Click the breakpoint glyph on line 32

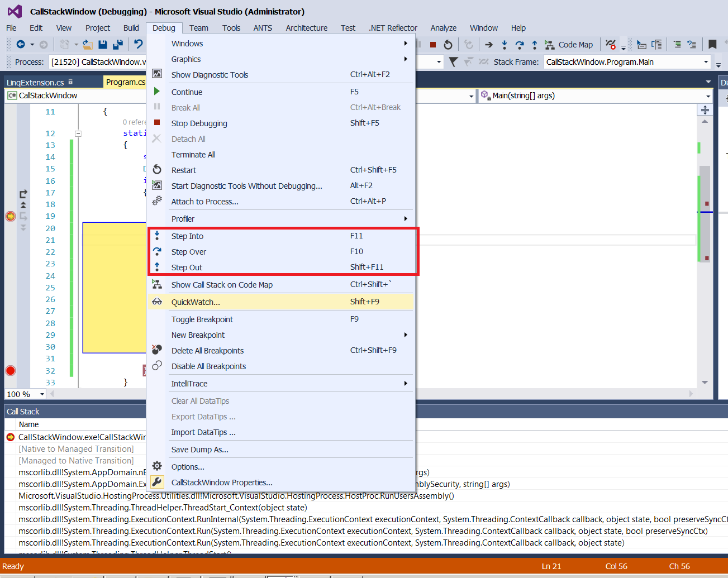[11, 370]
